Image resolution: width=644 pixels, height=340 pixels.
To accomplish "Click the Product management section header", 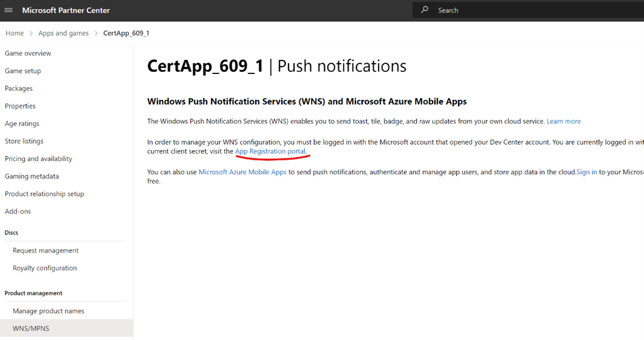I will pyautogui.click(x=33, y=293).
